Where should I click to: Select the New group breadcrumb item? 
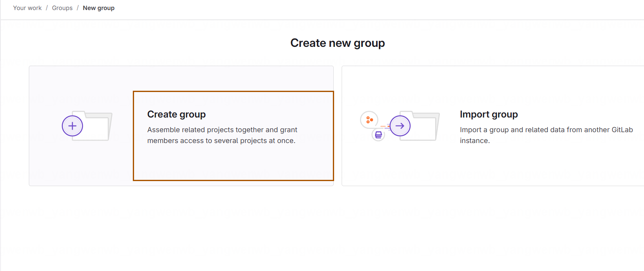point(99,8)
